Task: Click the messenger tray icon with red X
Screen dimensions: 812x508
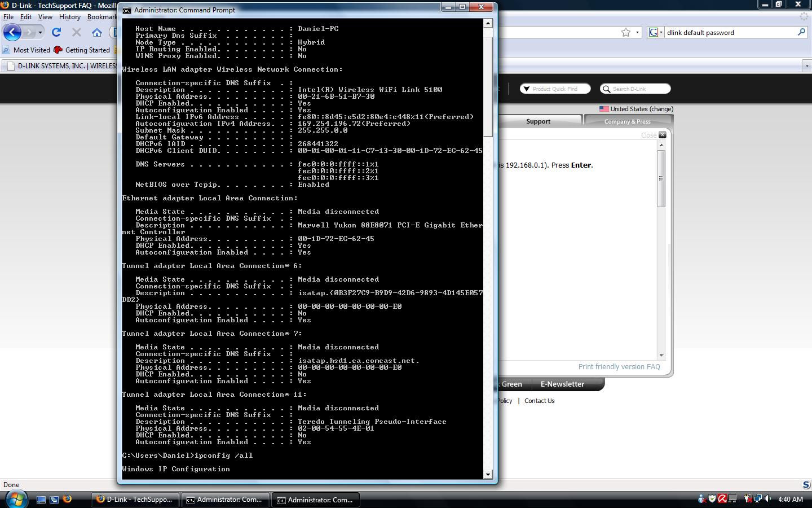Action: [702, 499]
